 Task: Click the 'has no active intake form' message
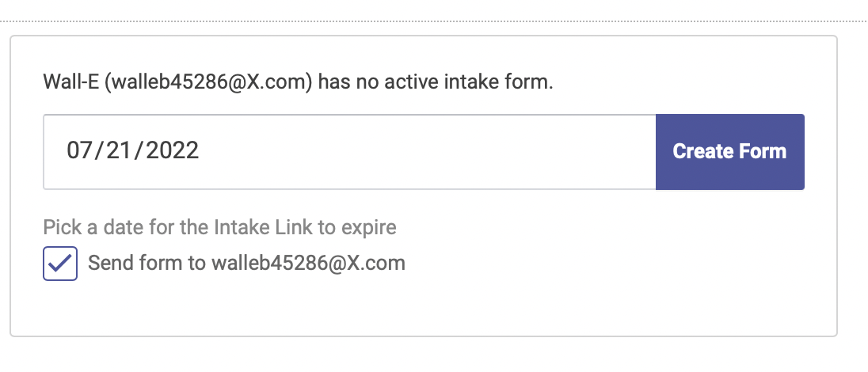(x=436, y=83)
